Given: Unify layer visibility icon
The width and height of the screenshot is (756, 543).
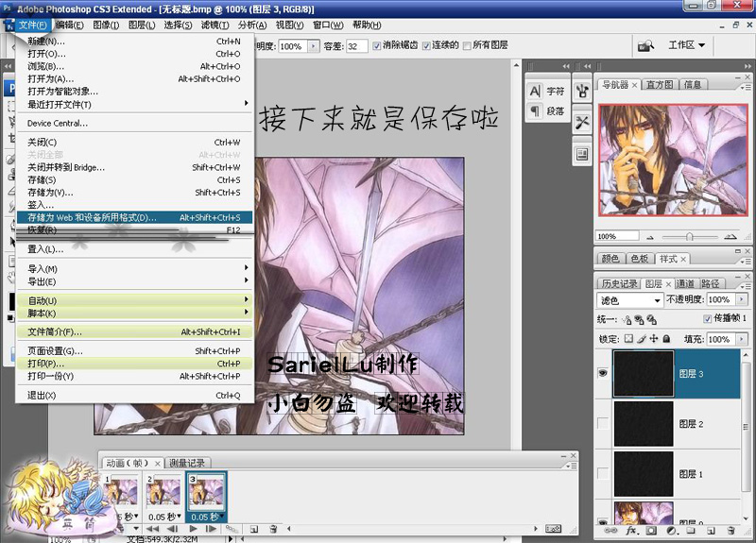Looking at the screenshot, I should pyautogui.click(x=640, y=319).
